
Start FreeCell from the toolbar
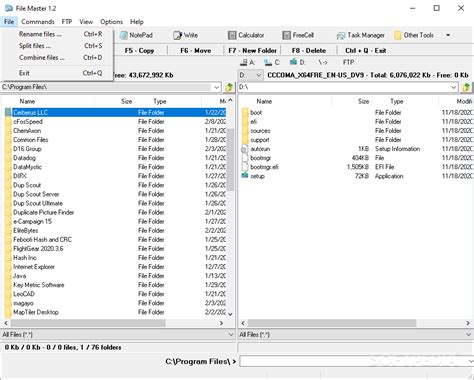click(298, 35)
